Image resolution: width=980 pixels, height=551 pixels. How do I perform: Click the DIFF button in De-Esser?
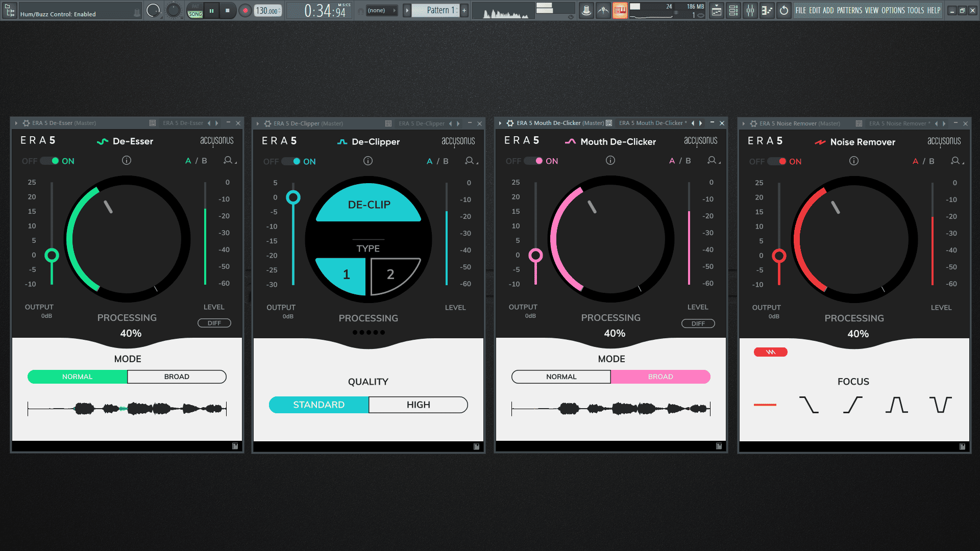click(x=214, y=323)
